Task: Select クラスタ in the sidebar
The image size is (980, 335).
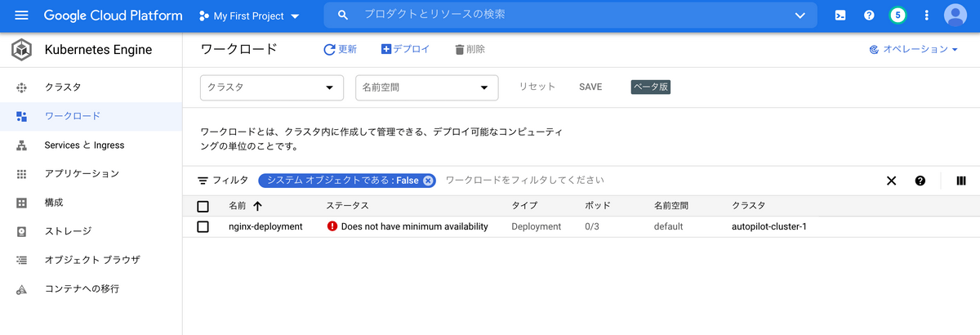Action: click(91, 87)
